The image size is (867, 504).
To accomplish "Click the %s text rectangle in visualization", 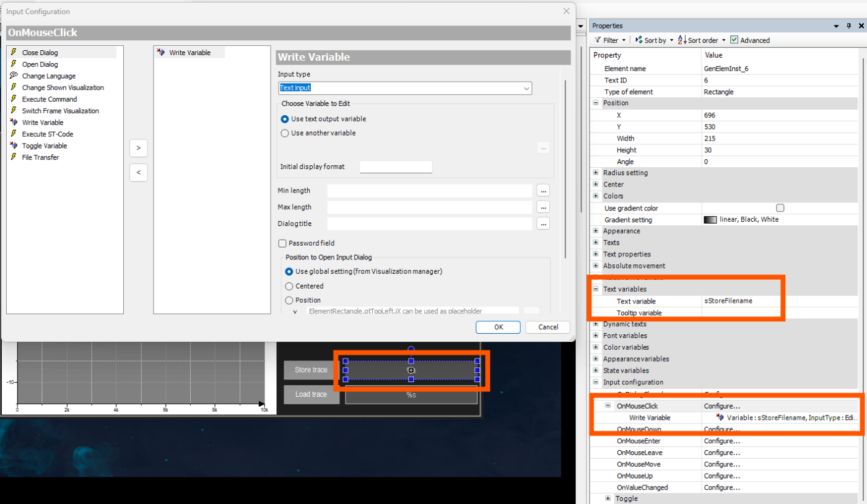I will point(411,394).
